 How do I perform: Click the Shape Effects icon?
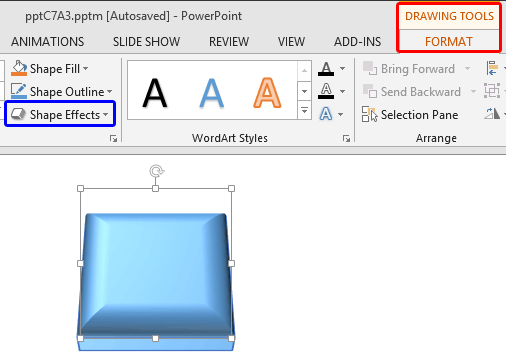(18, 114)
